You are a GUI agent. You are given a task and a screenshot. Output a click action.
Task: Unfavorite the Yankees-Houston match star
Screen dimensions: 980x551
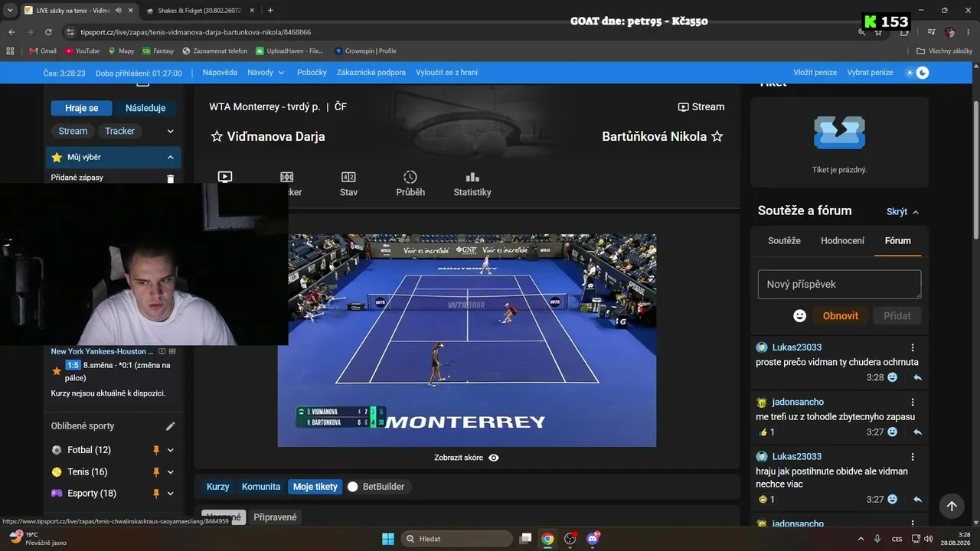click(57, 371)
